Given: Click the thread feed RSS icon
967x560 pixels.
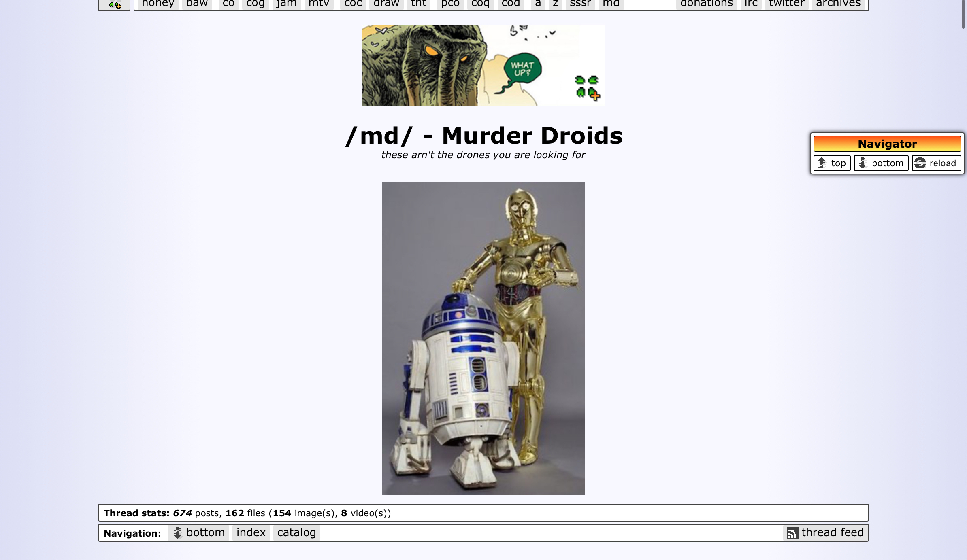Looking at the screenshot, I should pos(792,533).
